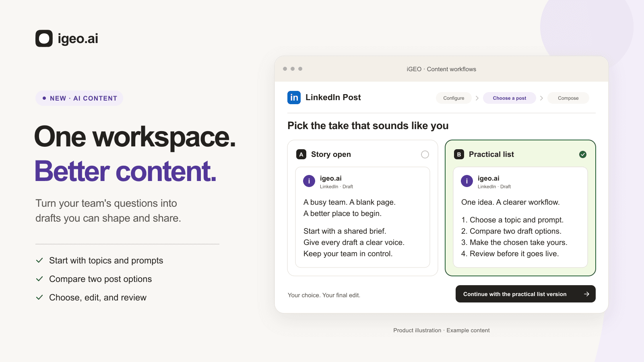The height and width of the screenshot is (362, 644).
Task: Click 'Your choice. Your final edit.' text
Action: pyautogui.click(x=324, y=295)
